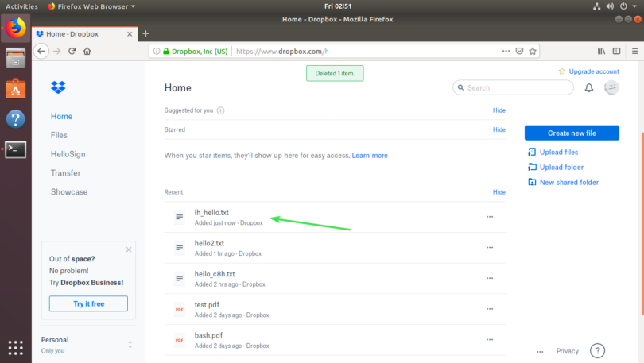Click the Suggested for you info icon
This screenshot has width=644, height=363.
220,110
